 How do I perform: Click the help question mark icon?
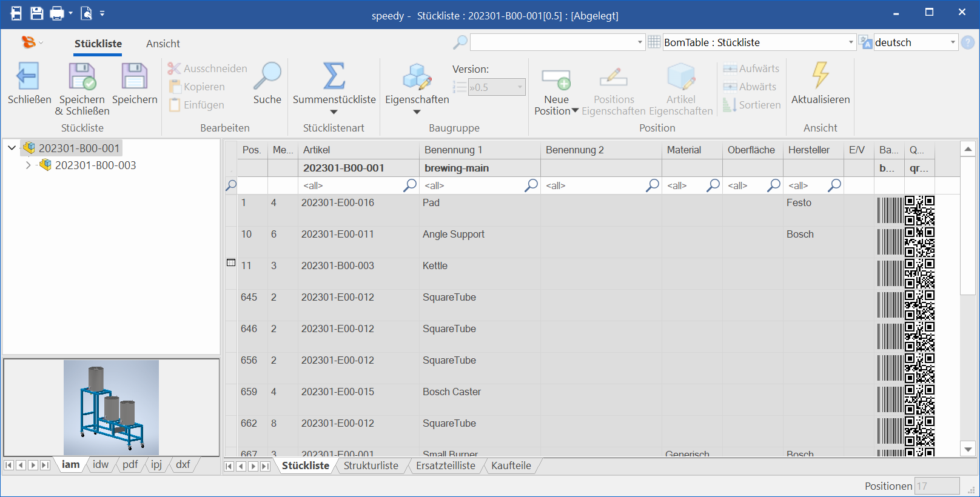968,42
